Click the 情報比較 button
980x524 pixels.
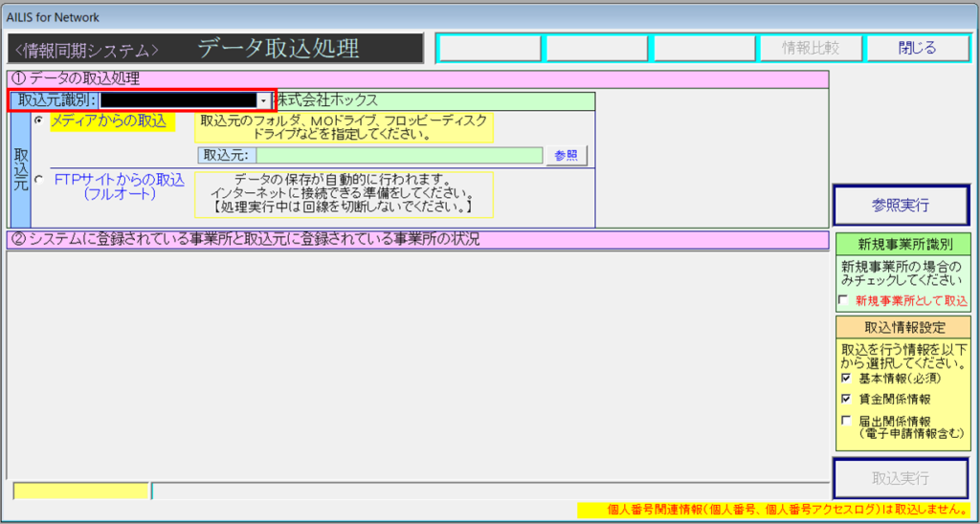810,48
